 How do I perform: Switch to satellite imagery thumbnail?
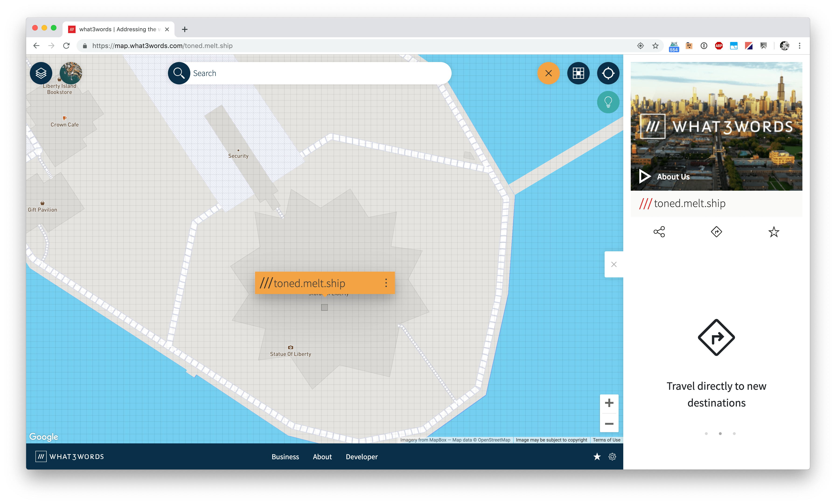(71, 73)
